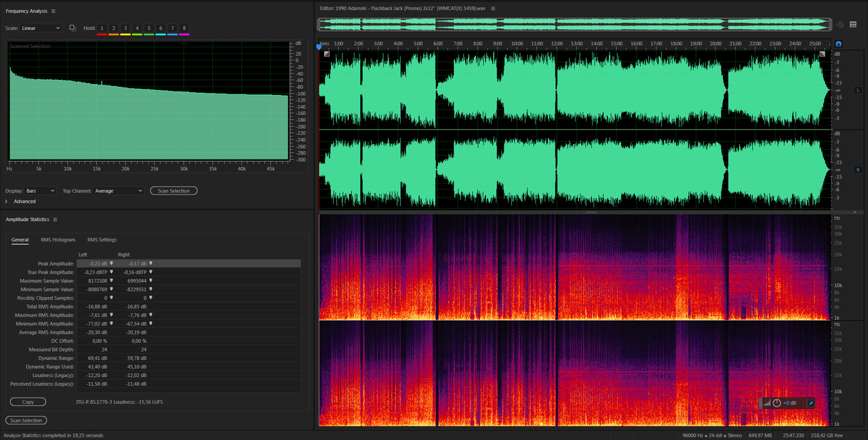Click the 25:47.330 duration status
The image size is (868, 440).
793,435
